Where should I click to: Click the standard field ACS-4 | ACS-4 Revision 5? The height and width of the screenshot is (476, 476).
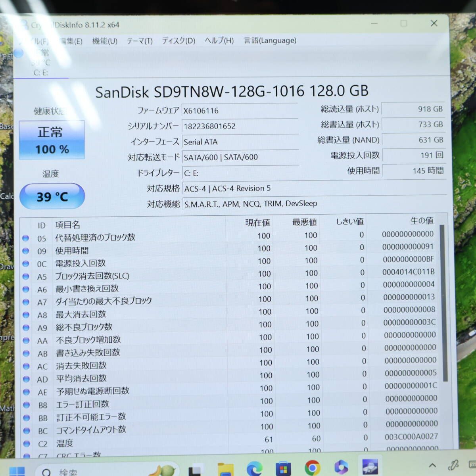tap(314, 188)
